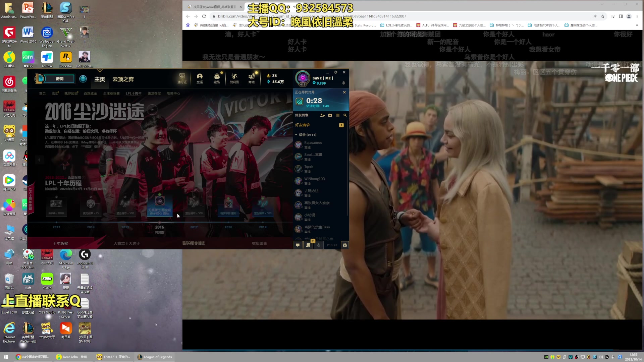Select the 2014 timeline marker
Screen dimensions: 644x362
91,227
